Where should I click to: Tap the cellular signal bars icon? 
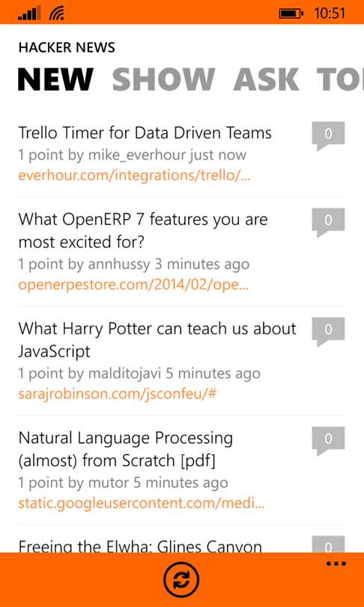29,14
